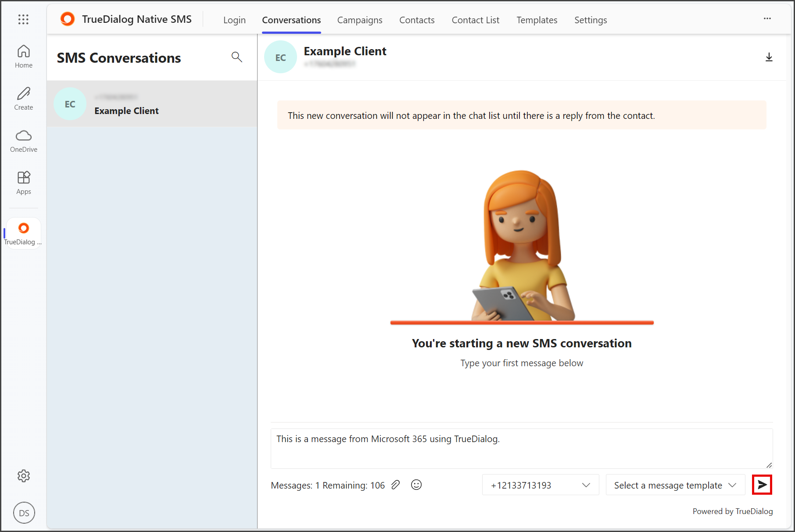Select the Example Client conversation row
This screenshot has height=532, width=795.
(152, 104)
